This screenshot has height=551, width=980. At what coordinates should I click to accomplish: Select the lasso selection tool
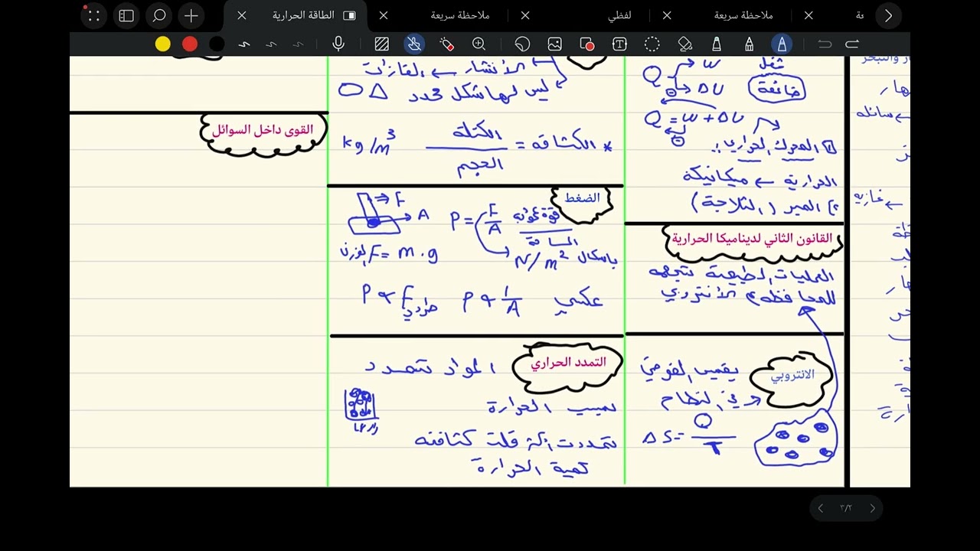[x=652, y=44]
